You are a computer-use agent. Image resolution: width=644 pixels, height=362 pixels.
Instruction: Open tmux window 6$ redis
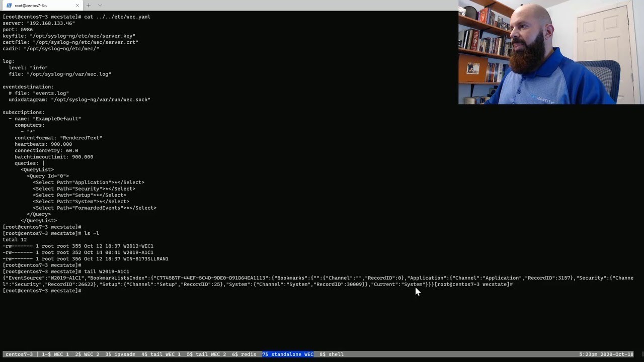click(x=244, y=354)
